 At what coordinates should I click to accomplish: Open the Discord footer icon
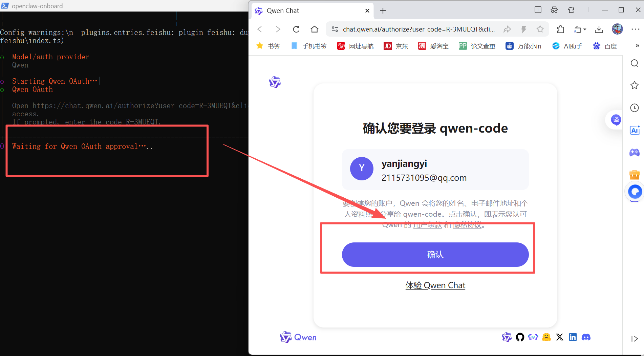tap(586, 337)
